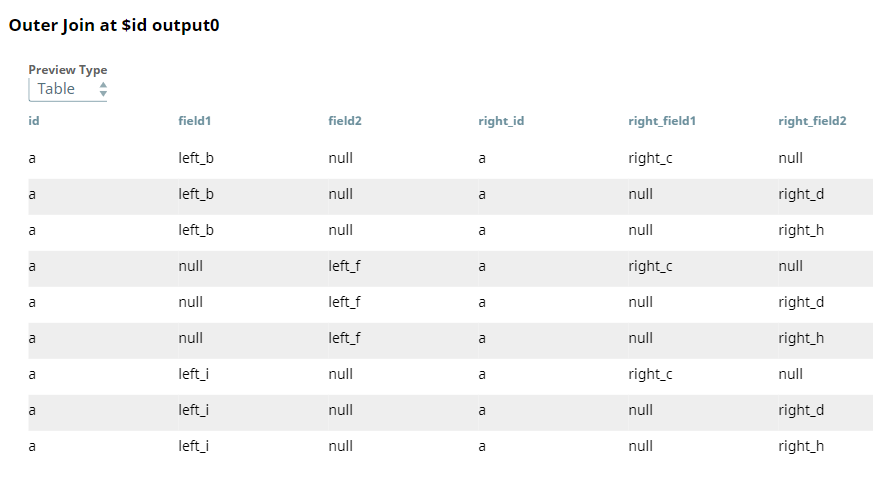Select the left_b cell in first row

(x=196, y=158)
